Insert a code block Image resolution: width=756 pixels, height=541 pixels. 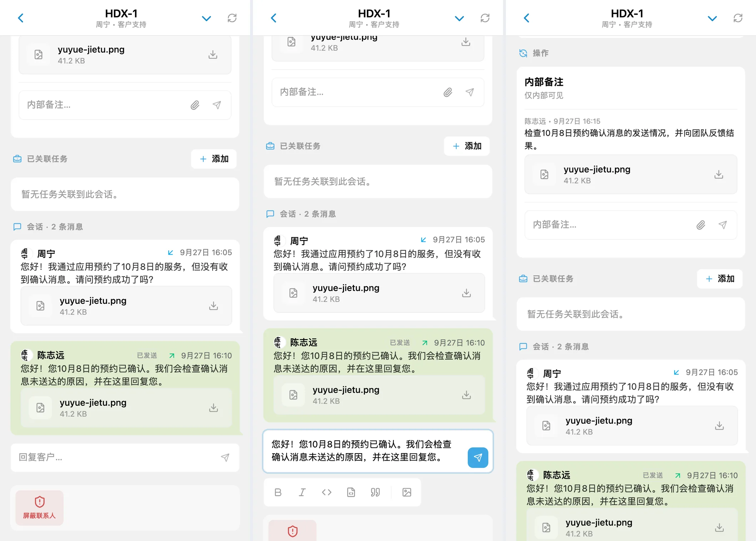(351, 492)
